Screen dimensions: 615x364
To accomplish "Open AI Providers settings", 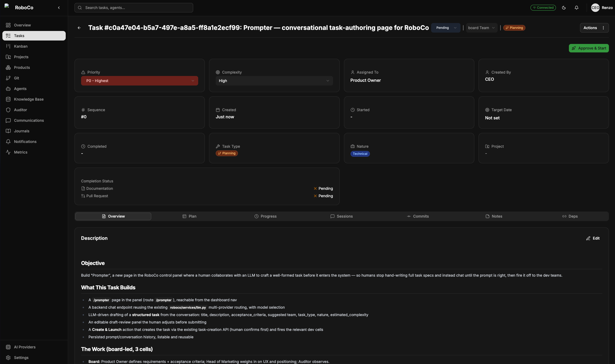I will [34, 347].
